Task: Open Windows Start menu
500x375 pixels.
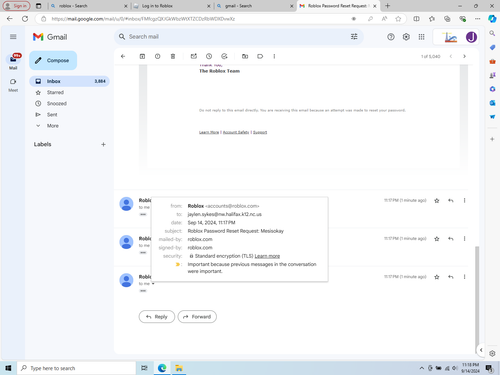Action: 8,368
